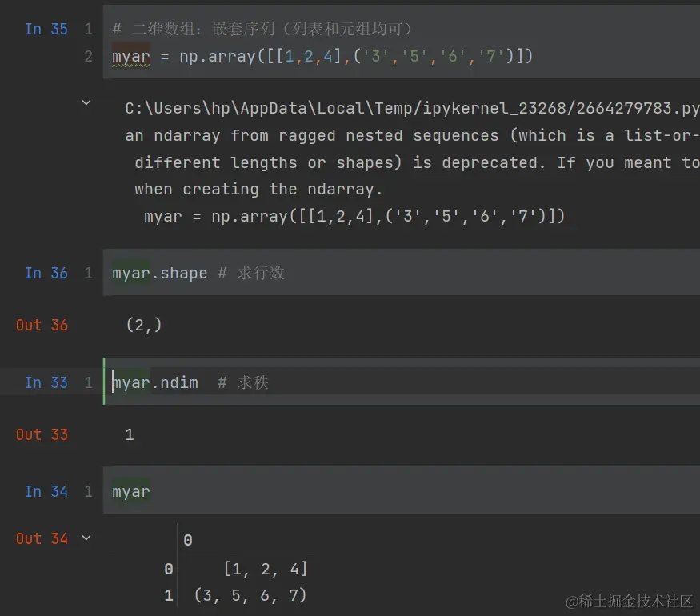The width and height of the screenshot is (700, 616).
Task: Select the (2,) output value
Action: point(144,325)
